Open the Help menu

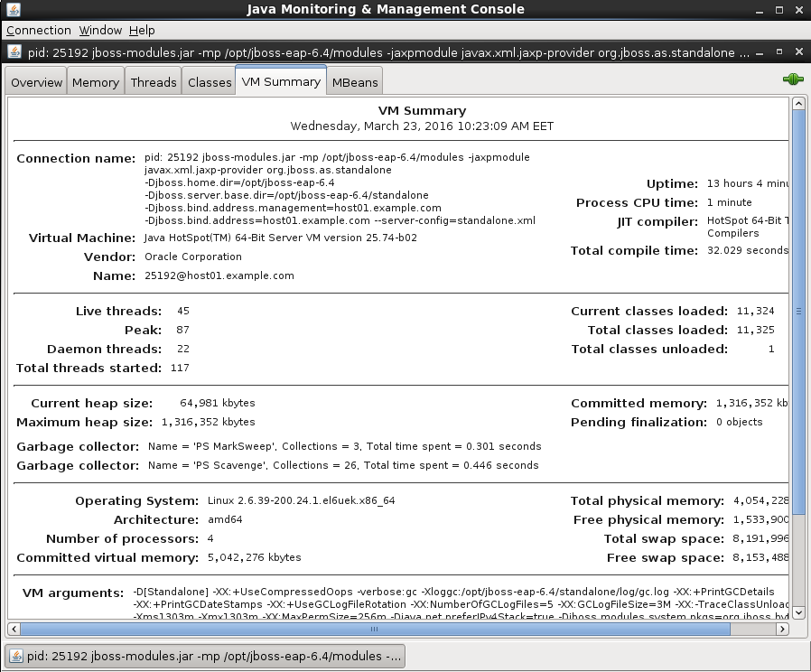142,31
